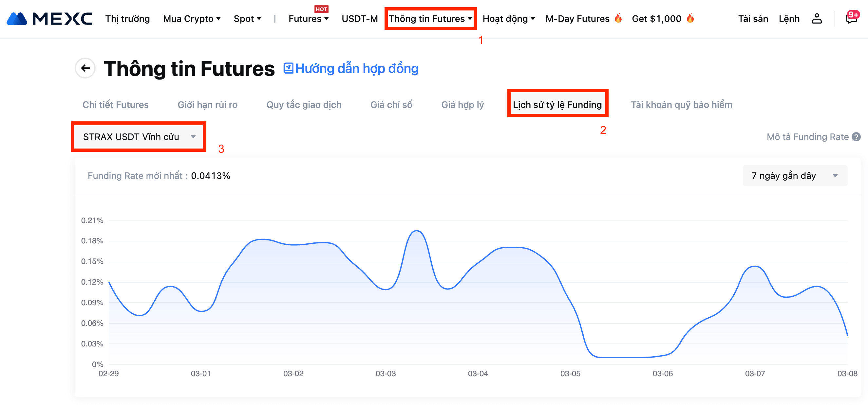Expand the Thông tin Futures menu
This screenshot has width=868, height=405.
[x=430, y=19]
